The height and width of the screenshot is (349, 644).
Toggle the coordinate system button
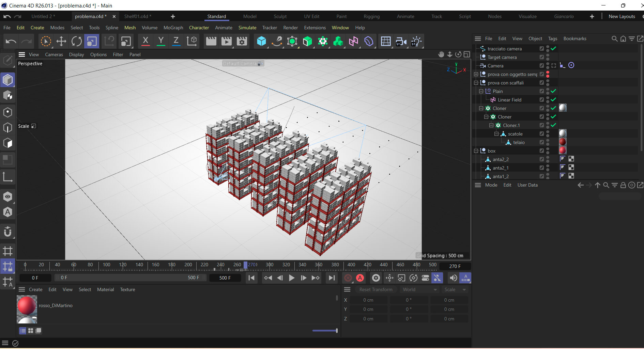(x=192, y=42)
